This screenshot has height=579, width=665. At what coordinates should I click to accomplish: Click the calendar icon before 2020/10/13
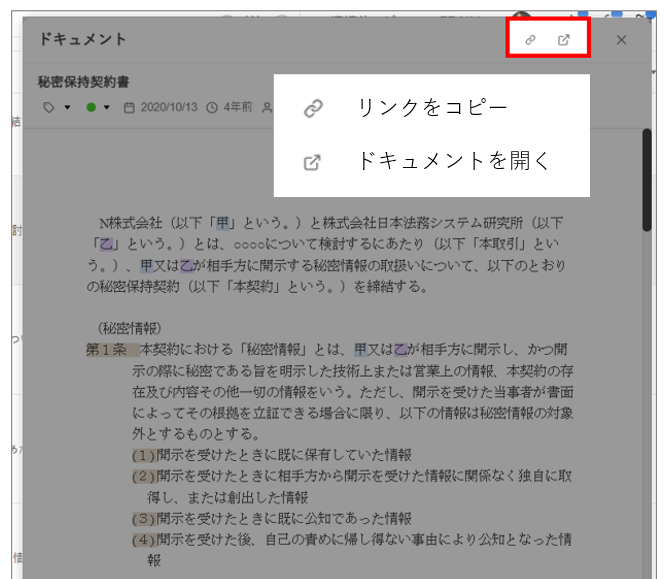tap(129, 108)
